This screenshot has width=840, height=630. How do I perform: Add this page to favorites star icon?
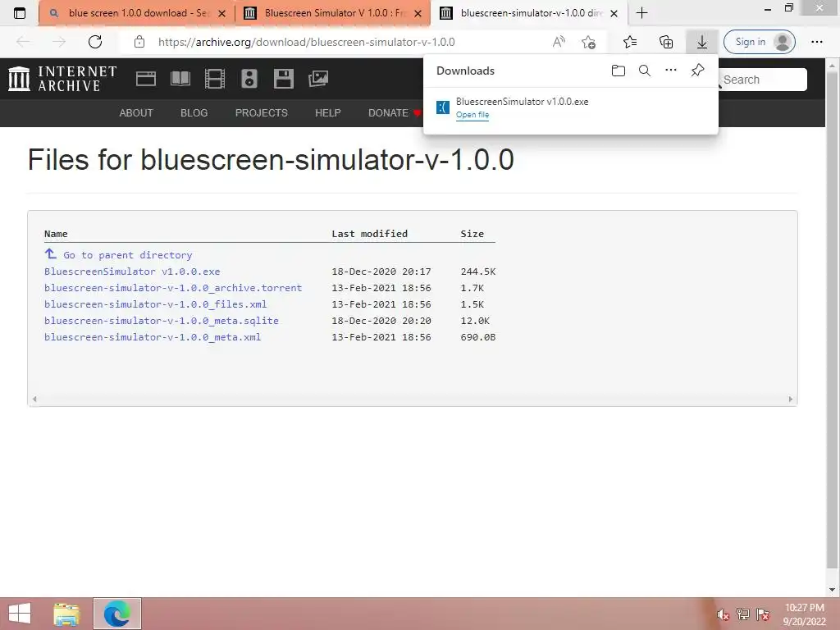tap(588, 42)
